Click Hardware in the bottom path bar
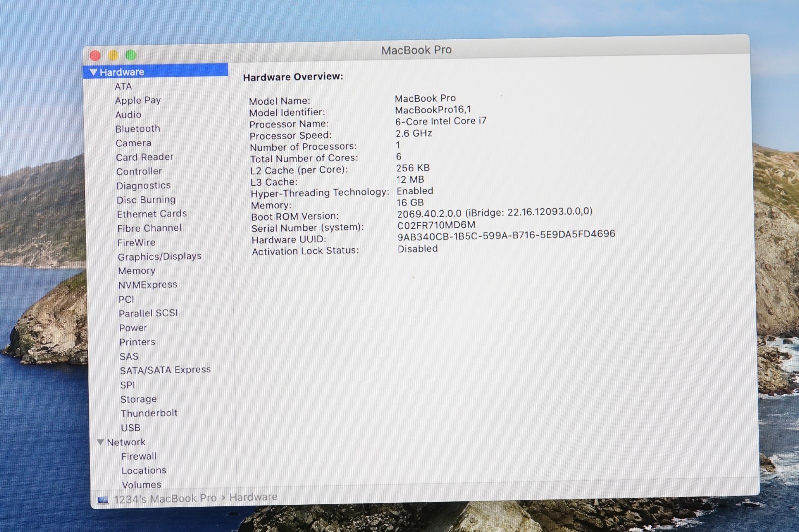The height and width of the screenshot is (532, 799). click(253, 497)
